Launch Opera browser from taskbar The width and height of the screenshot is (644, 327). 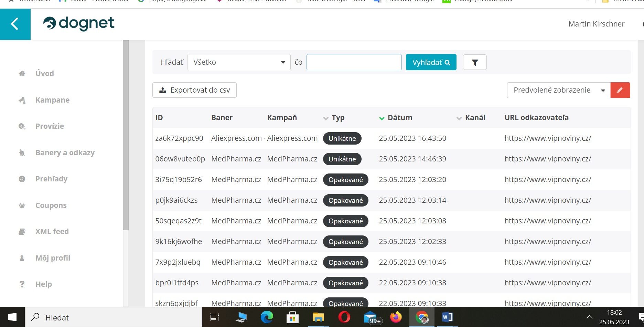(344, 317)
